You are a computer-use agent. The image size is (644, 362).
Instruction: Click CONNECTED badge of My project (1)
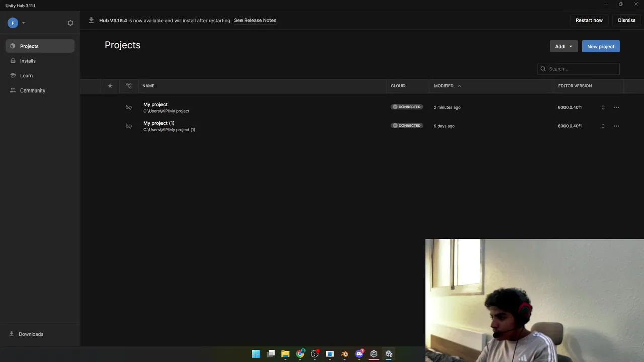point(407,125)
